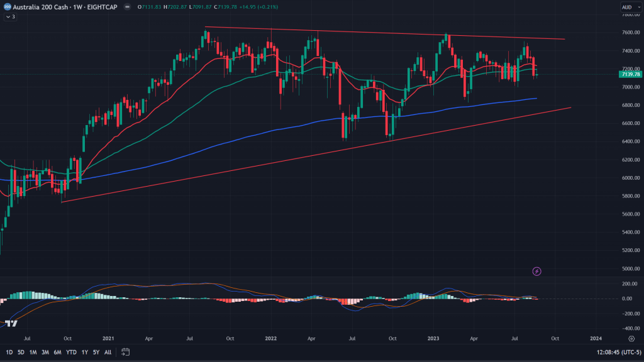Click the 3M range option
The image size is (644, 362).
[x=45, y=352]
